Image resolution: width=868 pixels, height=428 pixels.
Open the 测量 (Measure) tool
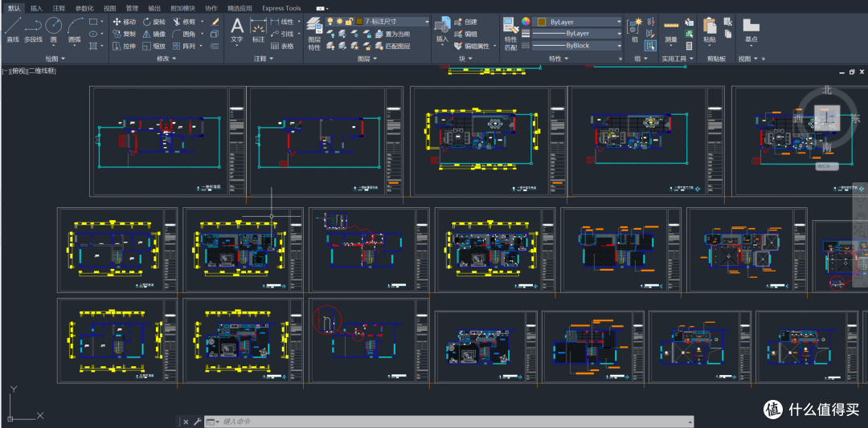671,32
